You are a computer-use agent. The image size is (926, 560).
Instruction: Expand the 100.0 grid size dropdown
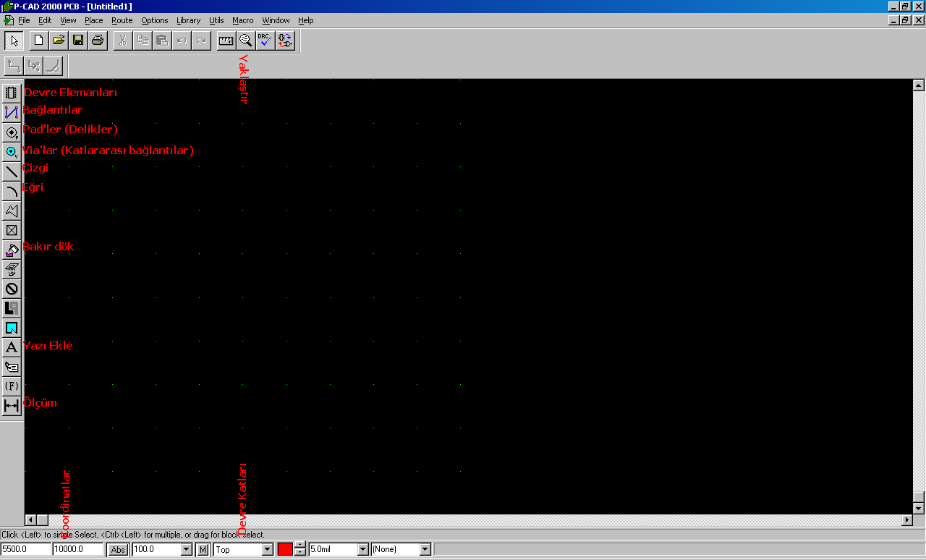click(187, 550)
